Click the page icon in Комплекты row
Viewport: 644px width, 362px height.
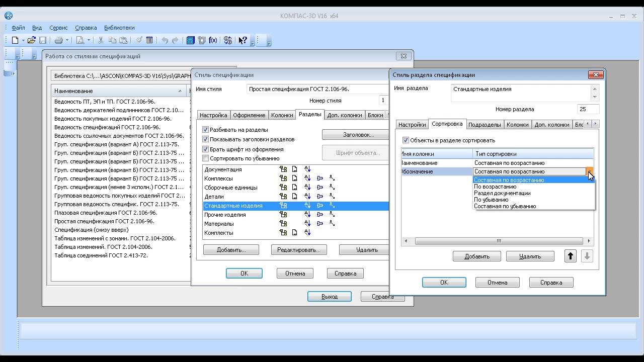pyautogui.click(x=295, y=233)
